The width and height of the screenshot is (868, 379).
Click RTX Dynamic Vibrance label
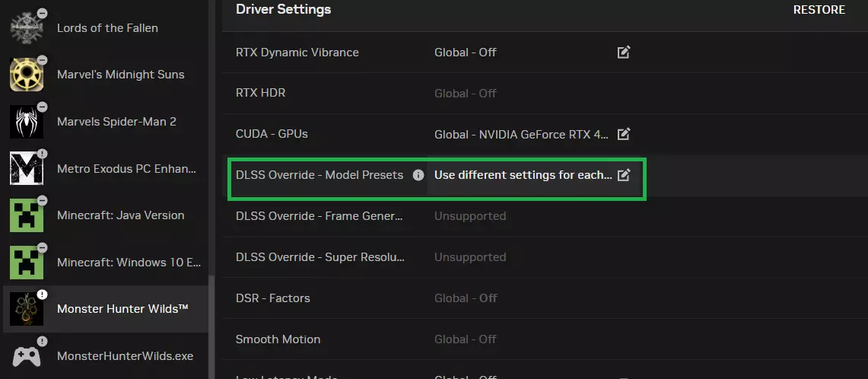coord(297,53)
